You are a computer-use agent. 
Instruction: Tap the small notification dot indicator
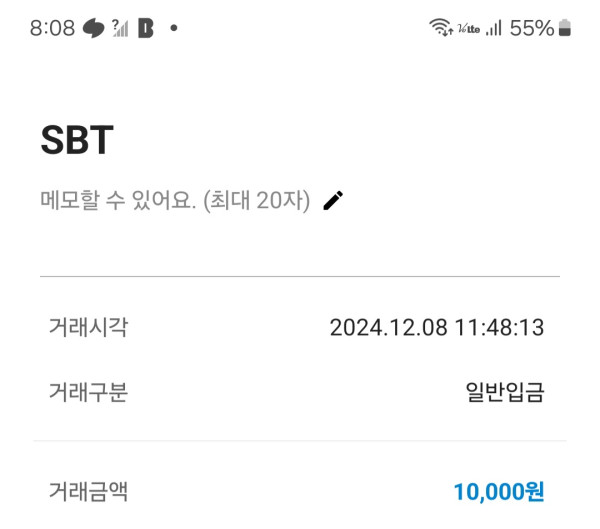tap(173, 28)
